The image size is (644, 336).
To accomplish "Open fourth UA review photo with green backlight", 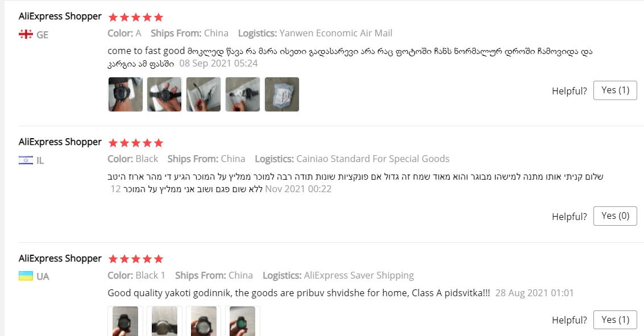I will tap(242, 321).
